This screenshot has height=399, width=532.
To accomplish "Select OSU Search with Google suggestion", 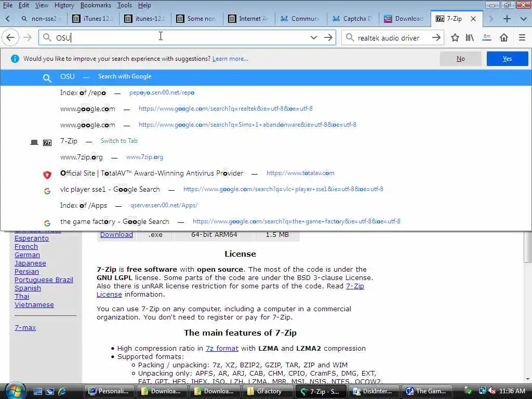I will [266, 77].
